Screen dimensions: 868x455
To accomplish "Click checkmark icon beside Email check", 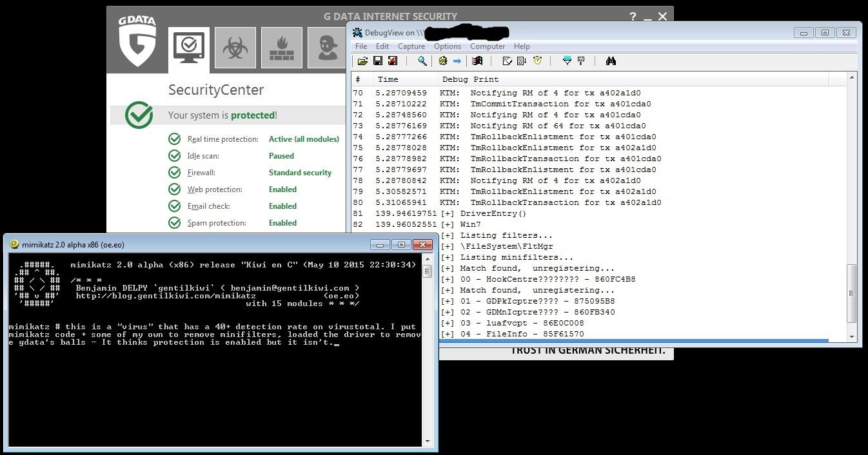I will pos(174,206).
